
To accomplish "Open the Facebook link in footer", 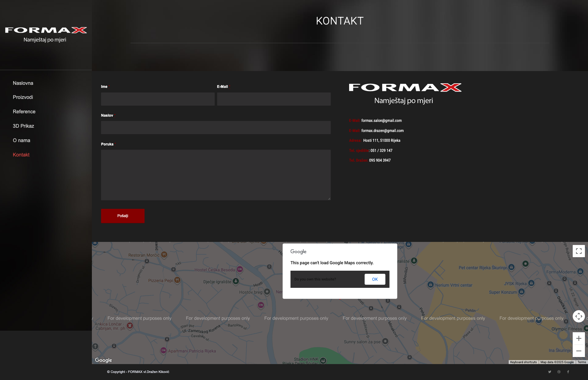I will point(568,372).
